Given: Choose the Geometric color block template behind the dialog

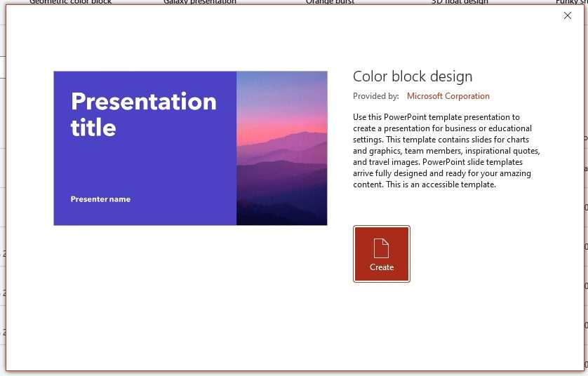Looking at the screenshot, I should [70, 2].
